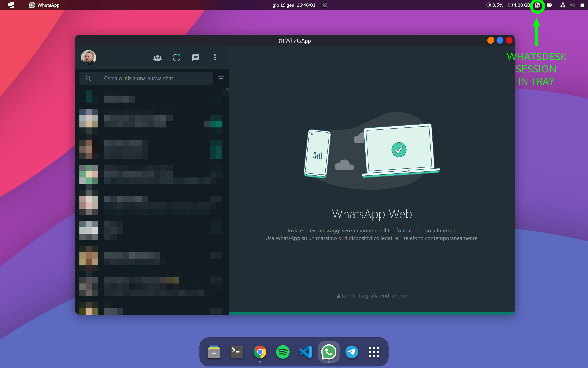The height and width of the screenshot is (368, 588).
Task: Click the memory 4.08 GB indicator
Action: coord(519,5)
